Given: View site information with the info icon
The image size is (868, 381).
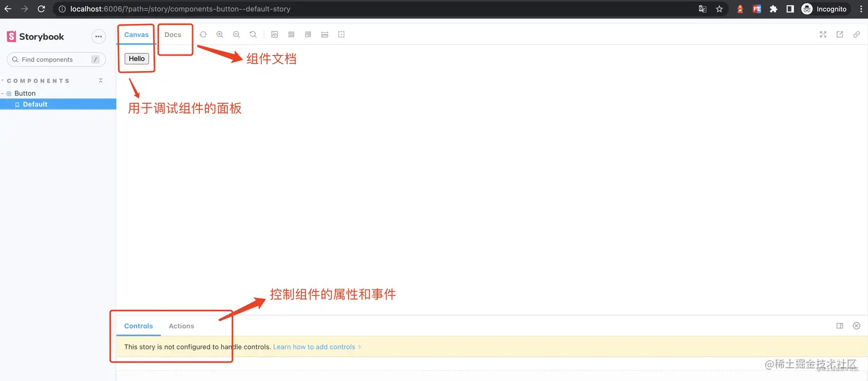Looking at the screenshot, I should click(x=62, y=9).
